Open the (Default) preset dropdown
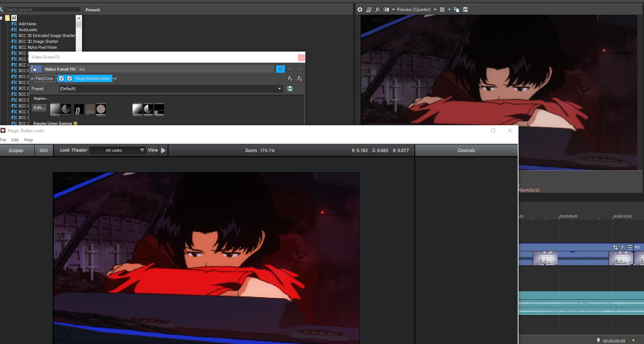This screenshot has height=344, width=644. [171, 89]
